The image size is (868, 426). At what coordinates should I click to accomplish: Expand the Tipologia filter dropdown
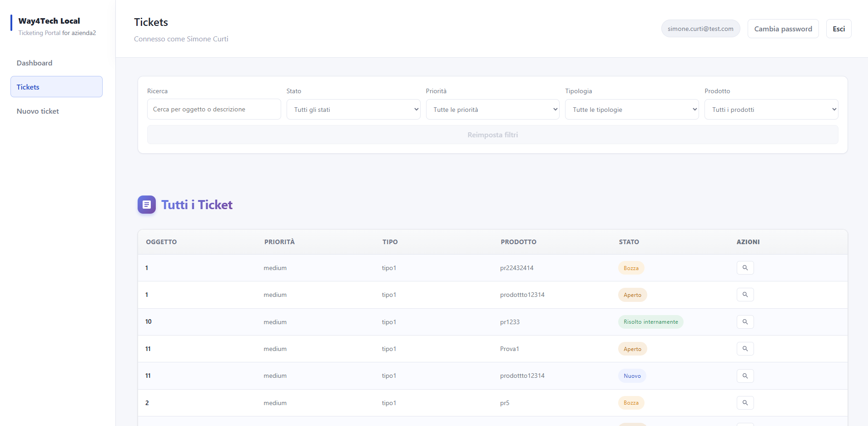[x=631, y=110]
